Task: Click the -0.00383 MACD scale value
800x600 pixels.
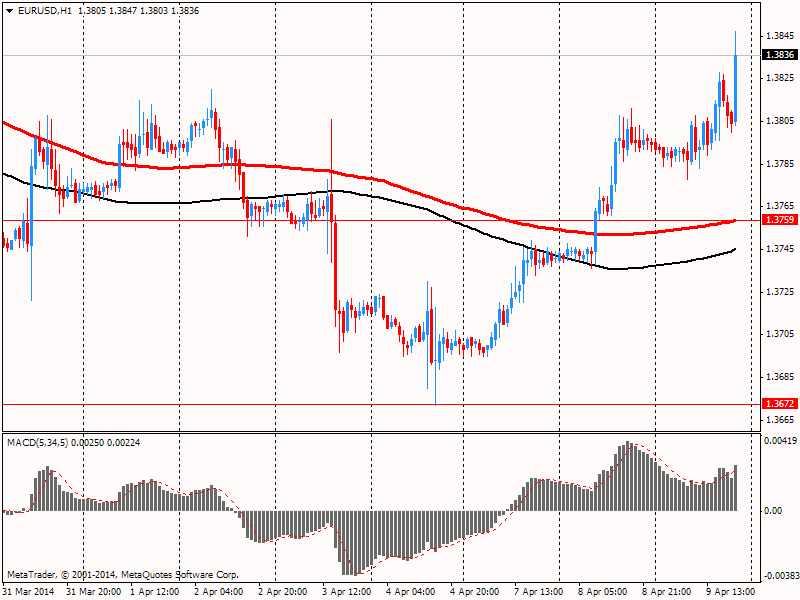Action: tap(781, 576)
